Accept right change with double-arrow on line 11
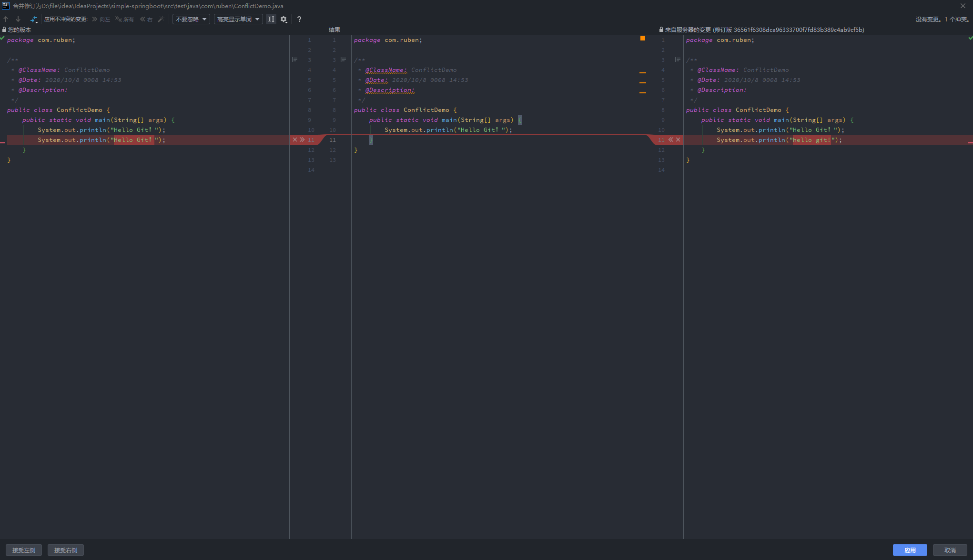Viewport: 973px width, 560px height. pos(670,140)
